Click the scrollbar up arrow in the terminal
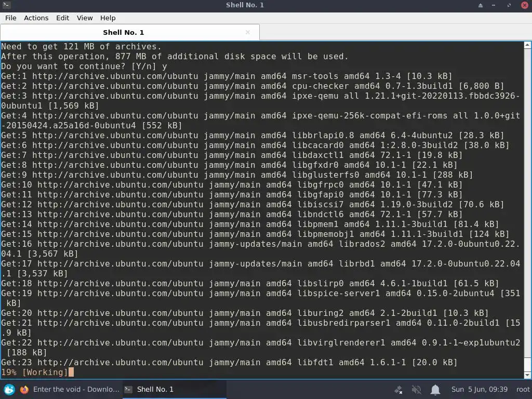The width and height of the screenshot is (532, 399). (527, 45)
